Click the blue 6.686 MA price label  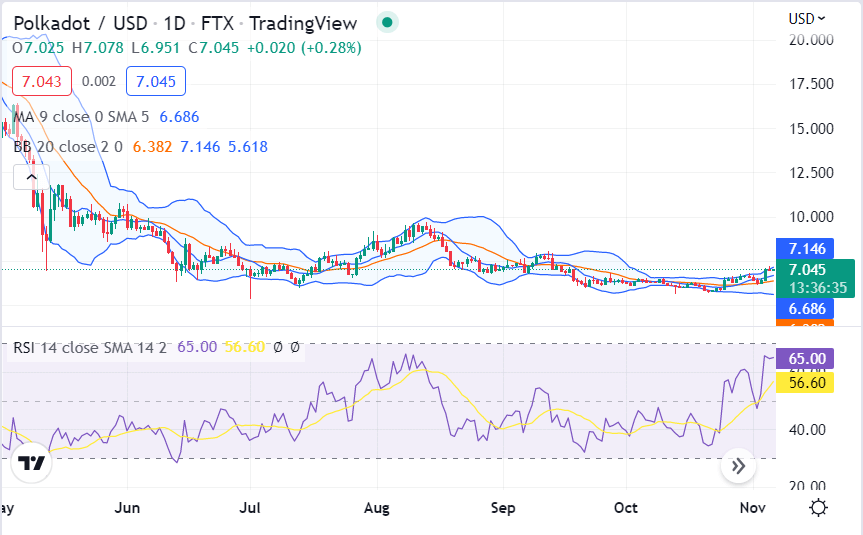coord(805,309)
